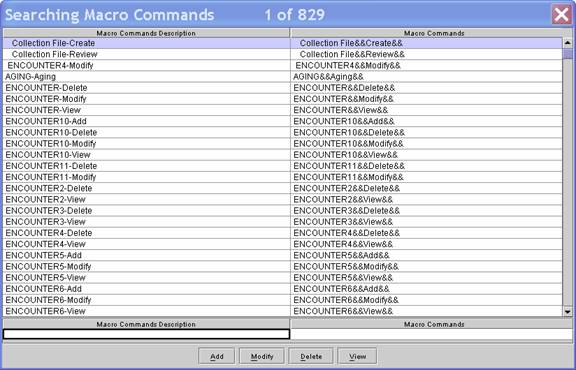
Task: Close the Searching Macro Commands window
Action: pos(562,15)
